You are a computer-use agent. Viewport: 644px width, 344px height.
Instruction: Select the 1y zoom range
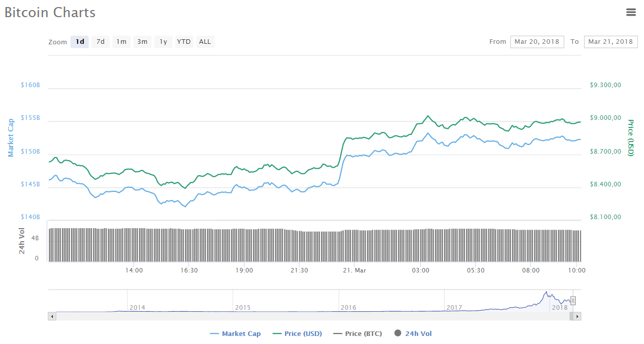click(x=163, y=42)
